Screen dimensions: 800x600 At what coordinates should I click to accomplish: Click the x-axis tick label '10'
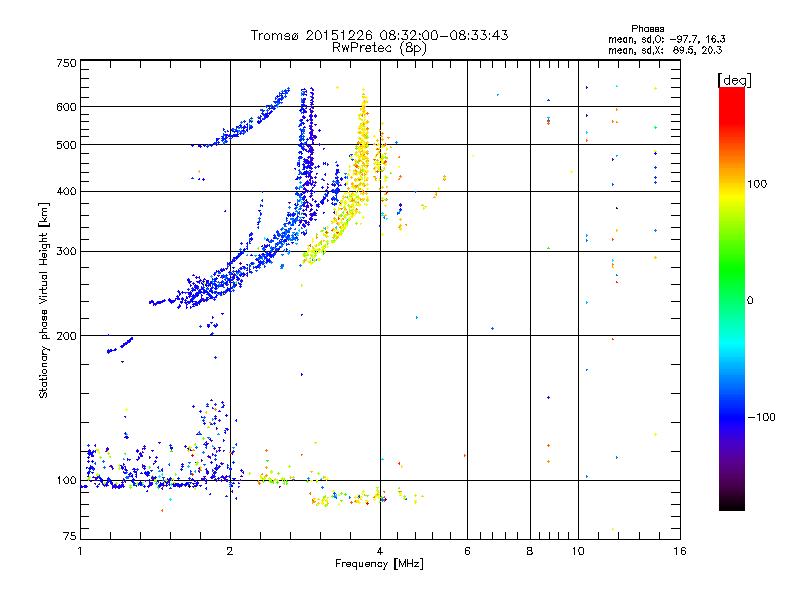578,551
